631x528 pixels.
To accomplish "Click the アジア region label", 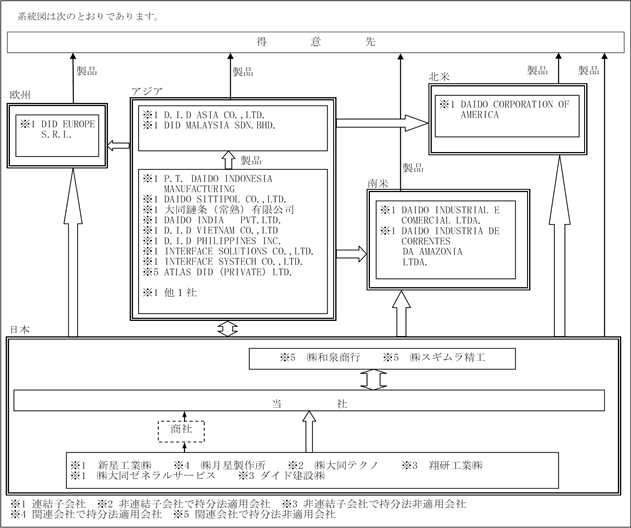I will (x=147, y=91).
